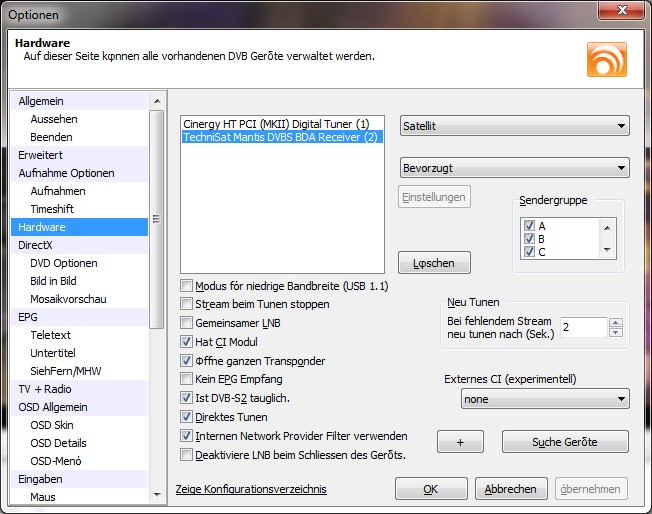
Task: Uncheck Sendergruppe B
Action: [x=529, y=239]
